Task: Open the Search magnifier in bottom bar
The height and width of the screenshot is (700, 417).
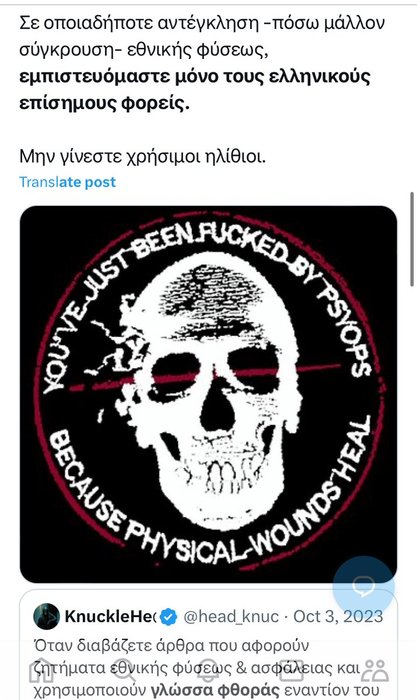Action: [125, 670]
